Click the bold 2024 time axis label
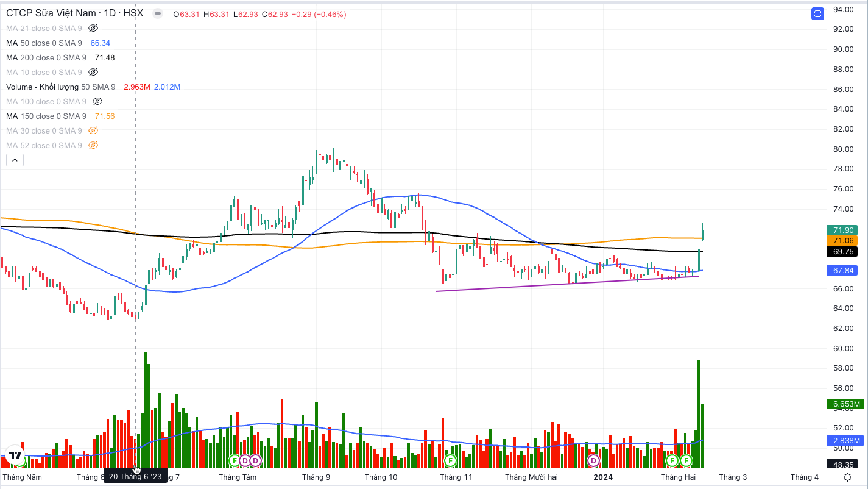This screenshot has width=868, height=489. [603, 477]
